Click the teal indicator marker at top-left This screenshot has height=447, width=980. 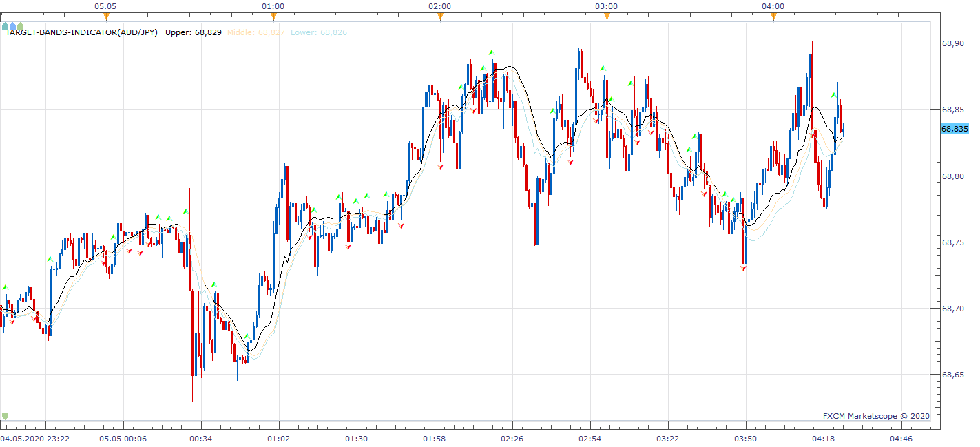click(6, 26)
